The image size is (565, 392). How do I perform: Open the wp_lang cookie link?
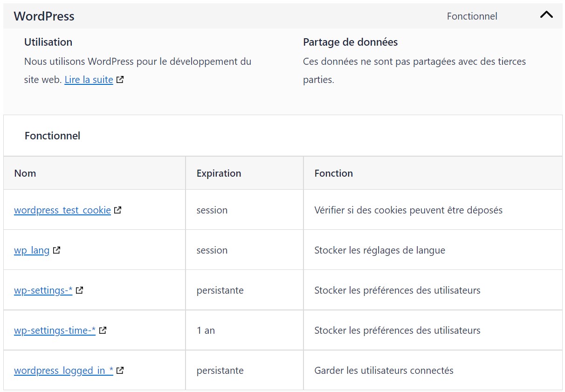point(32,250)
